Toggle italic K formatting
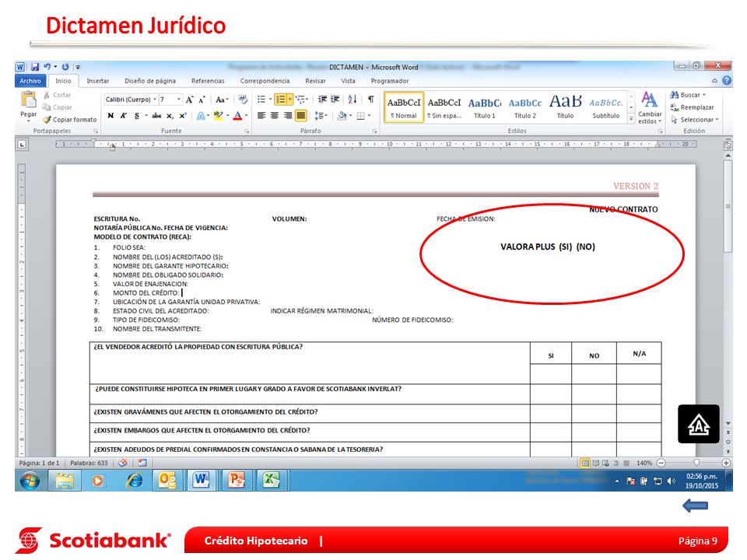The width and height of the screenshot is (747, 560). [x=124, y=115]
